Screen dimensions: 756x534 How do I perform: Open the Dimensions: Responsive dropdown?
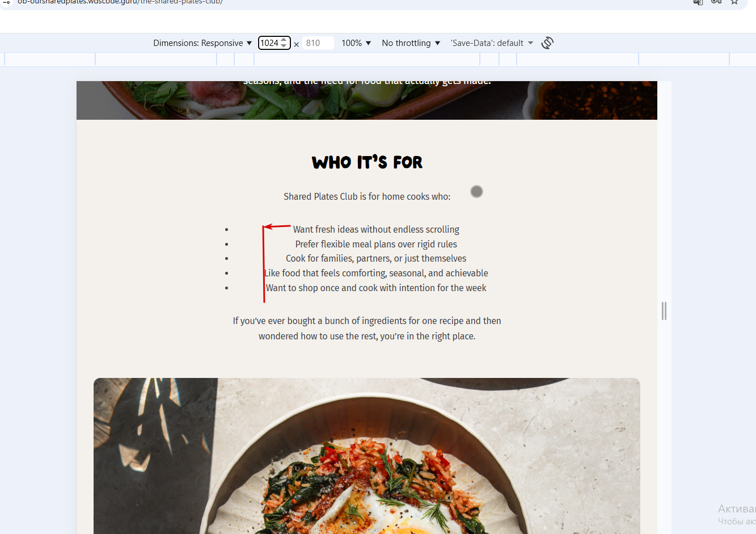coord(202,43)
